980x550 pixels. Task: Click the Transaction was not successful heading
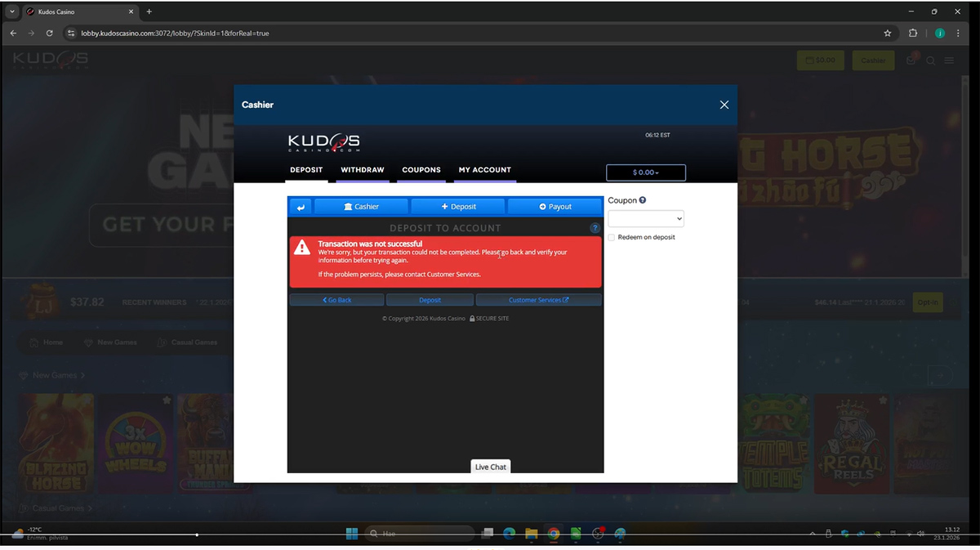click(x=370, y=244)
